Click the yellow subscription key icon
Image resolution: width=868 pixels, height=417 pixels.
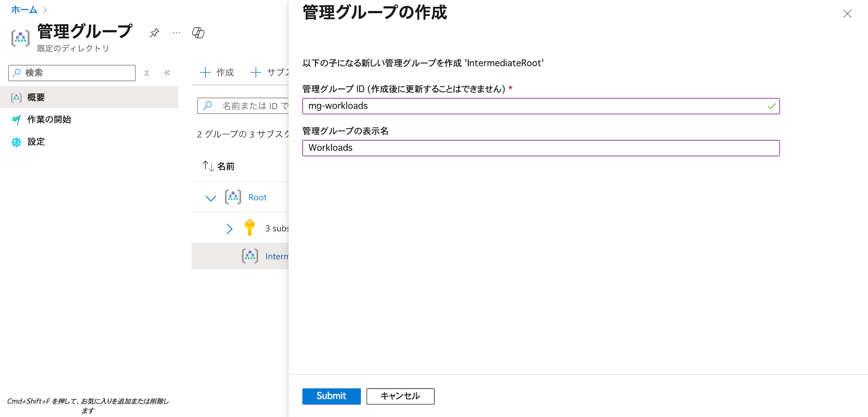point(250,227)
